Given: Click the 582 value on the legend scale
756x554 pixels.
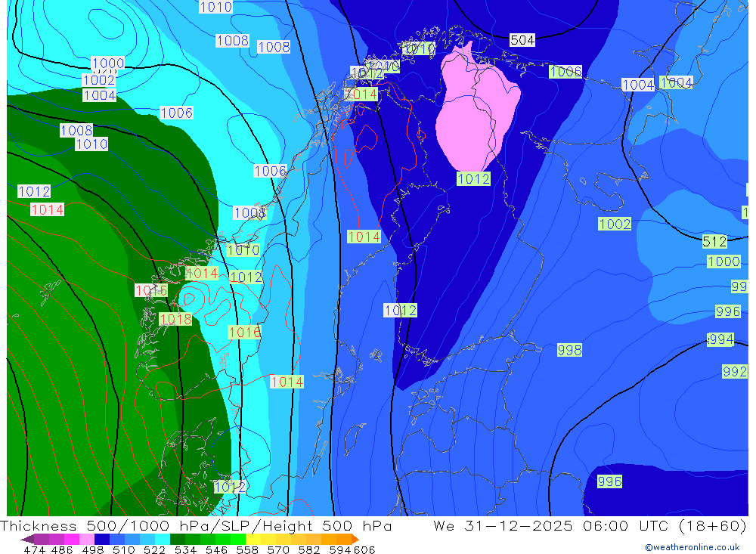Looking at the screenshot, I should [x=309, y=549].
